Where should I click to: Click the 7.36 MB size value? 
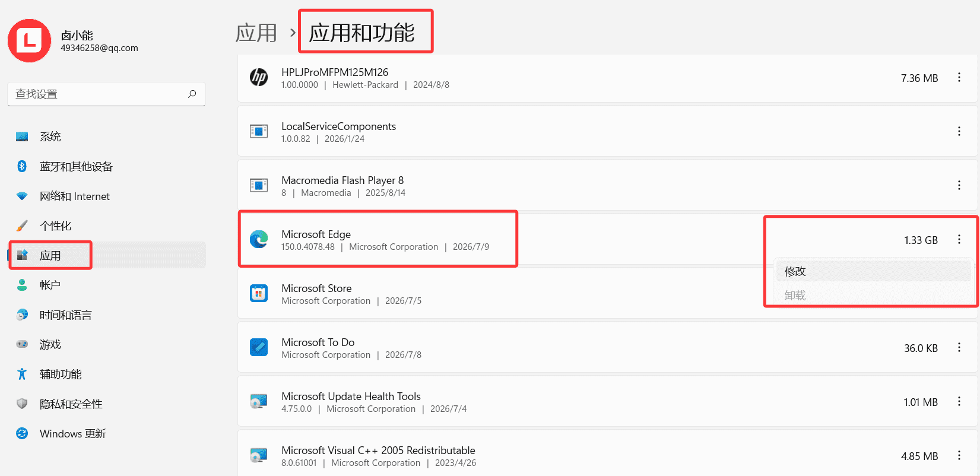[919, 78]
